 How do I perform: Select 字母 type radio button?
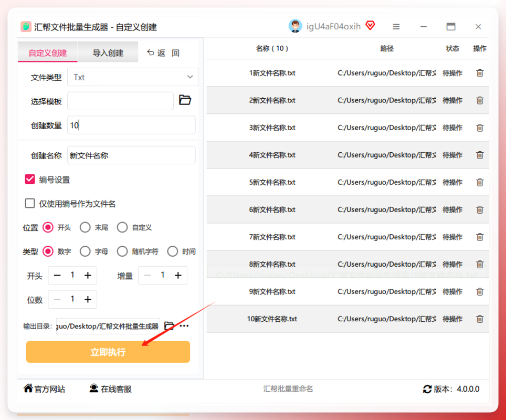(x=85, y=251)
